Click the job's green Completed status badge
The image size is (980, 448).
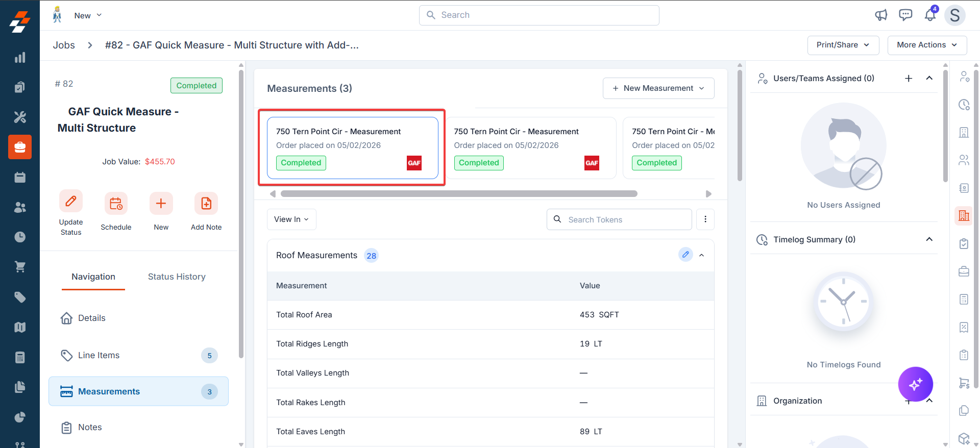pos(197,86)
